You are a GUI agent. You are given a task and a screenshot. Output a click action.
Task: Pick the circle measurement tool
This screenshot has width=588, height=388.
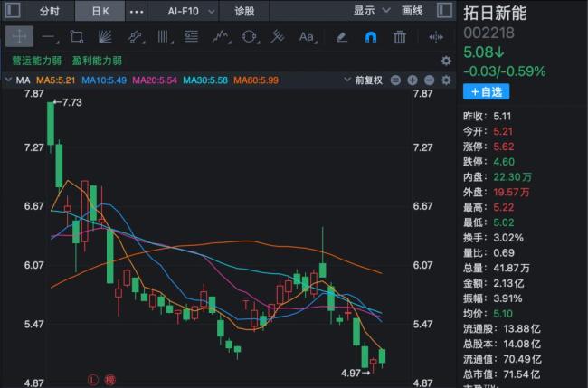[249, 37]
